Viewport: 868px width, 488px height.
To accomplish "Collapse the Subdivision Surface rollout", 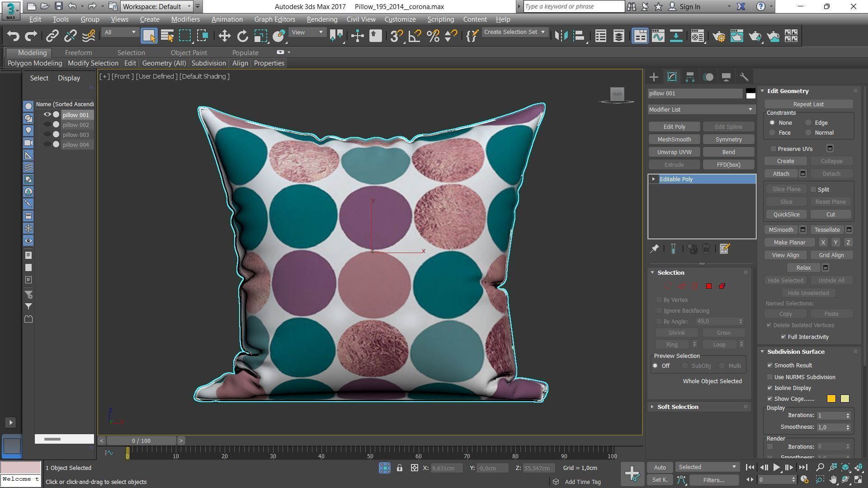I will click(796, 352).
